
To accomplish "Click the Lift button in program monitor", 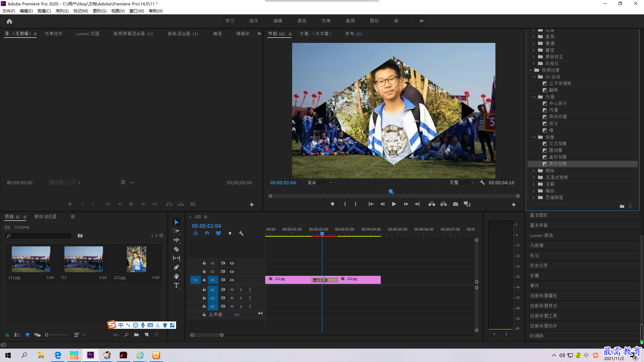I will [x=432, y=204].
